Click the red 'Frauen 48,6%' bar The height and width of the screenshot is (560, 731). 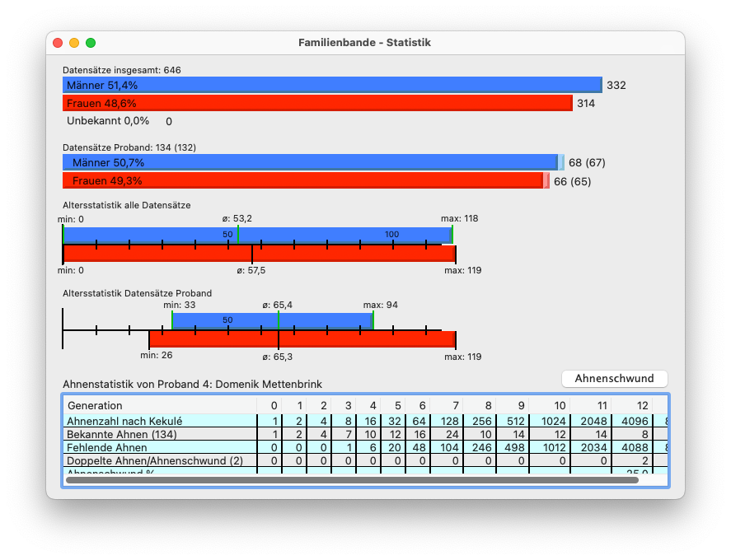click(x=317, y=103)
